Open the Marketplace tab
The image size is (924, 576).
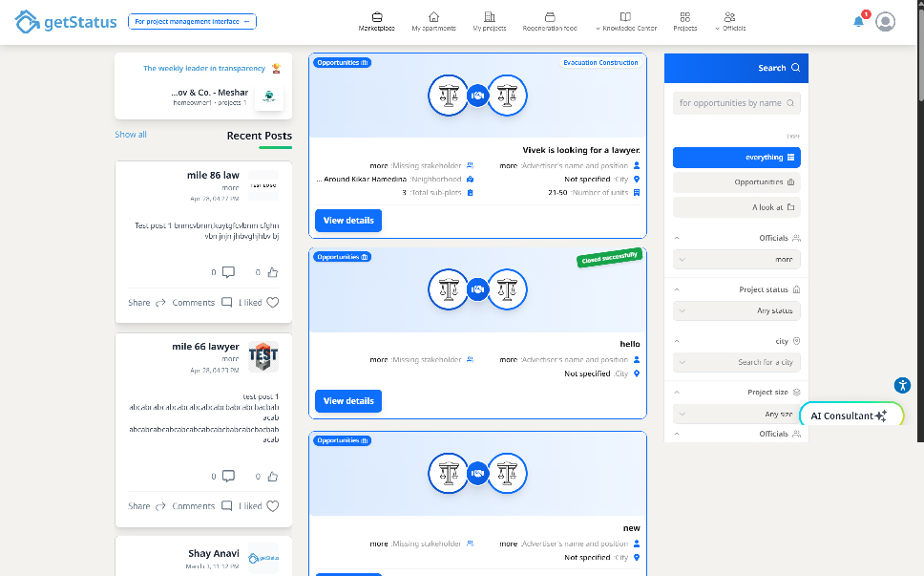[376, 22]
